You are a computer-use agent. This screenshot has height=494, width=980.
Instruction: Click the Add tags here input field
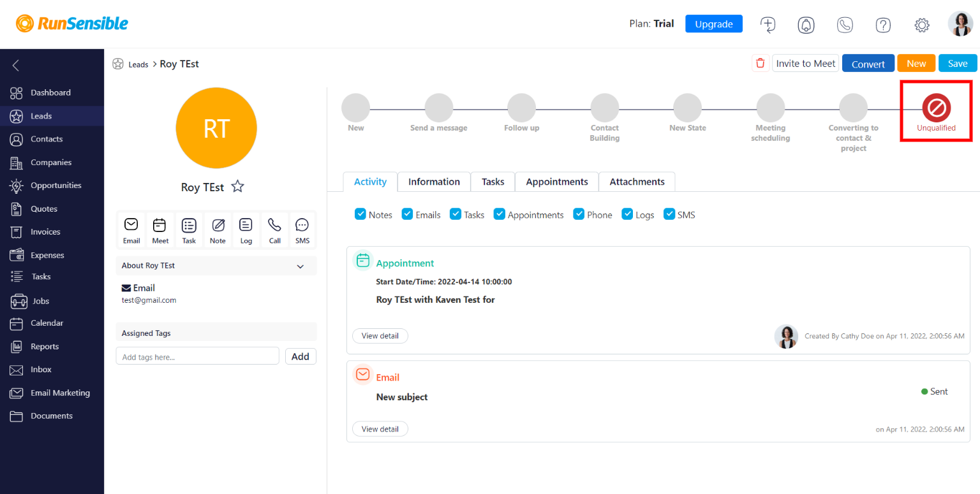[198, 356]
